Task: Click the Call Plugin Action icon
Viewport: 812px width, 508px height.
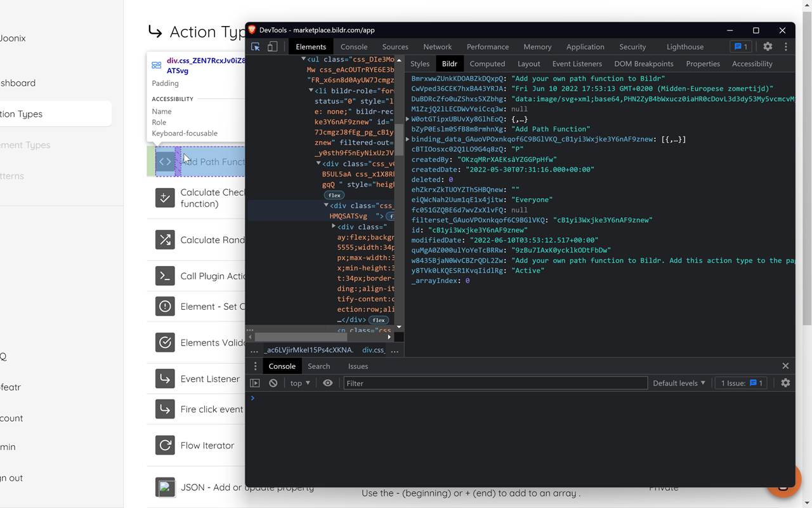Action: 165,276
